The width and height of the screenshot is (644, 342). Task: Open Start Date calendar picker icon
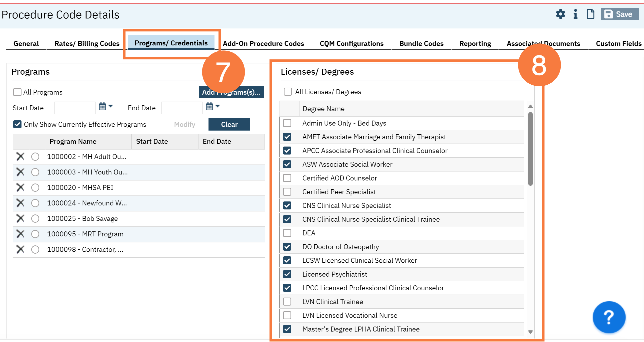click(102, 107)
